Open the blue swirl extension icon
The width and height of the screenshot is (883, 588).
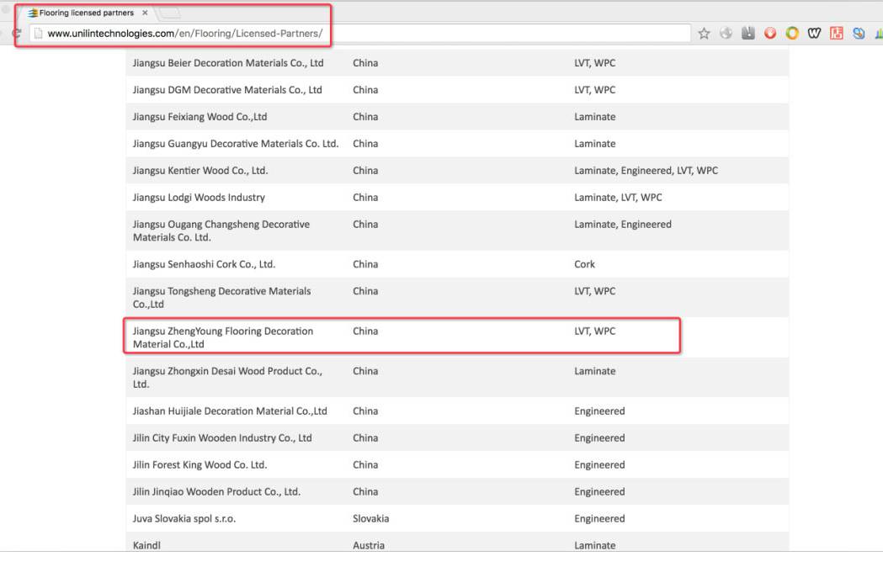pos(858,34)
